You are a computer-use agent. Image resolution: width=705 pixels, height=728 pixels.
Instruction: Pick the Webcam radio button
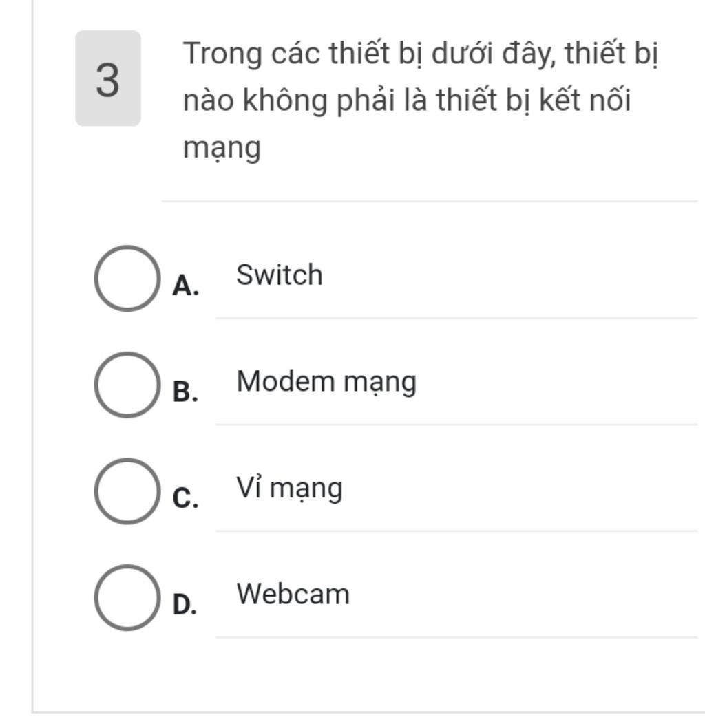click(x=127, y=597)
